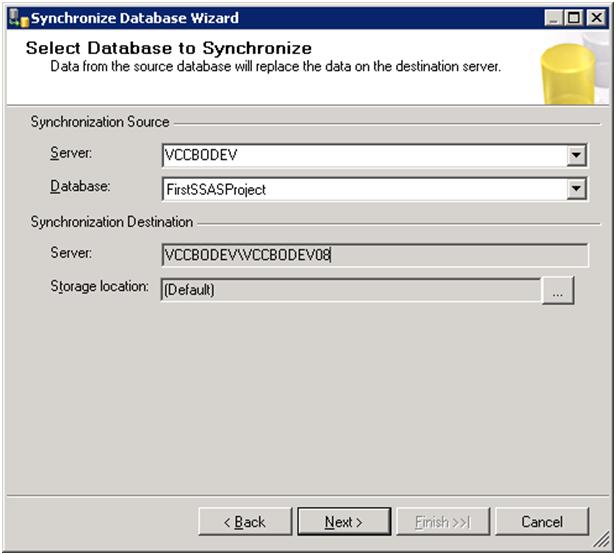This screenshot has height=555, width=616.
Task: Click the source Database label
Action: [80, 186]
